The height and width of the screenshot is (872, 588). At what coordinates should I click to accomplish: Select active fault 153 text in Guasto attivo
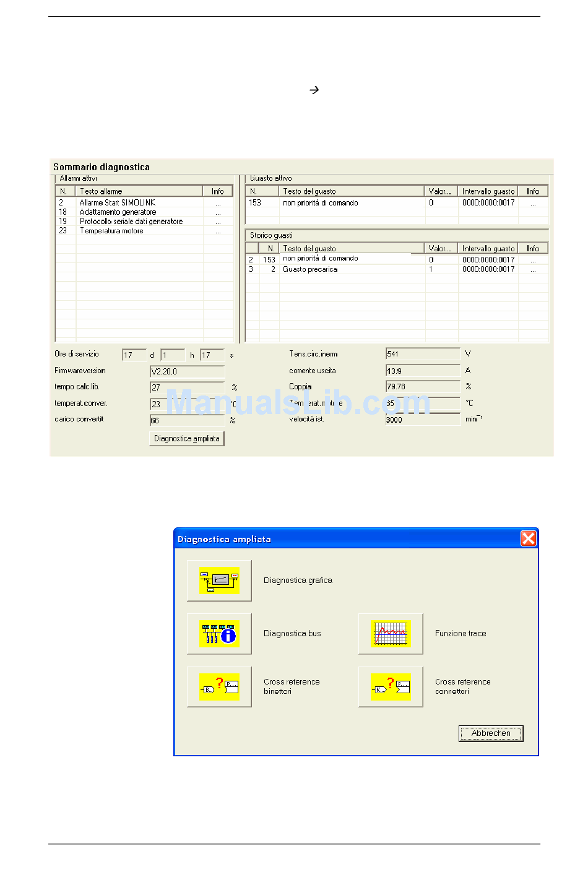click(321, 203)
